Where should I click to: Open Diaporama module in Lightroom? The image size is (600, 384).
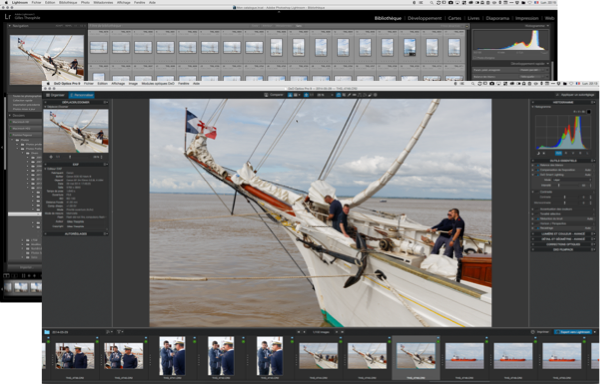pyautogui.click(x=497, y=18)
